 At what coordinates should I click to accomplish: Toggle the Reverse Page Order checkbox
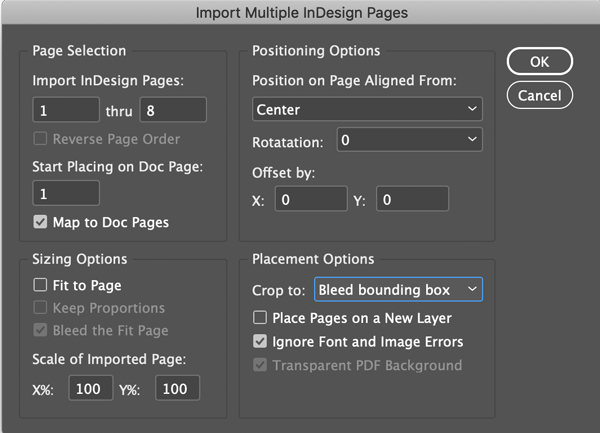point(41,137)
